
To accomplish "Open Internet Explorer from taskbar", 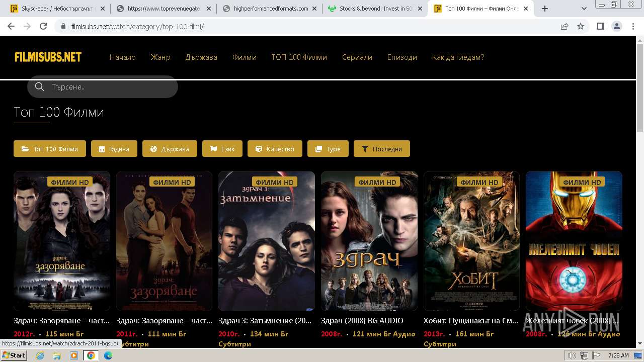I will pos(40,355).
